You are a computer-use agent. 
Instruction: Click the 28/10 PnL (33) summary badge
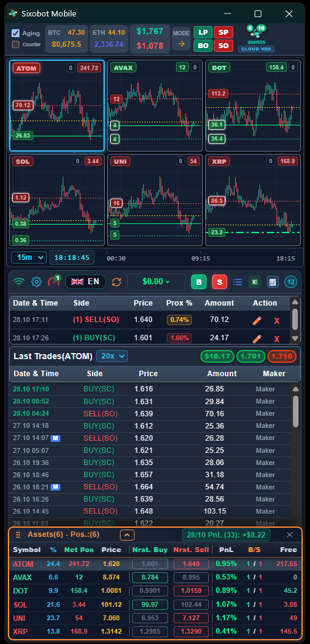[x=226, y=535]
